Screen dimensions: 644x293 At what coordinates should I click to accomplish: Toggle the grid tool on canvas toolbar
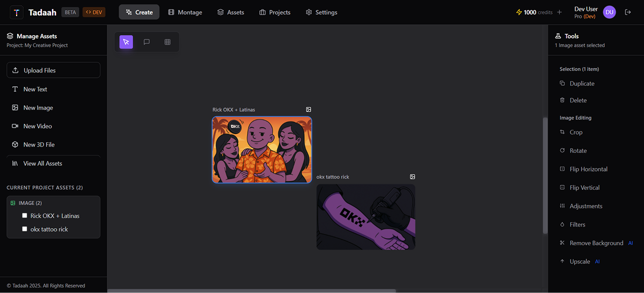point(167,42)
